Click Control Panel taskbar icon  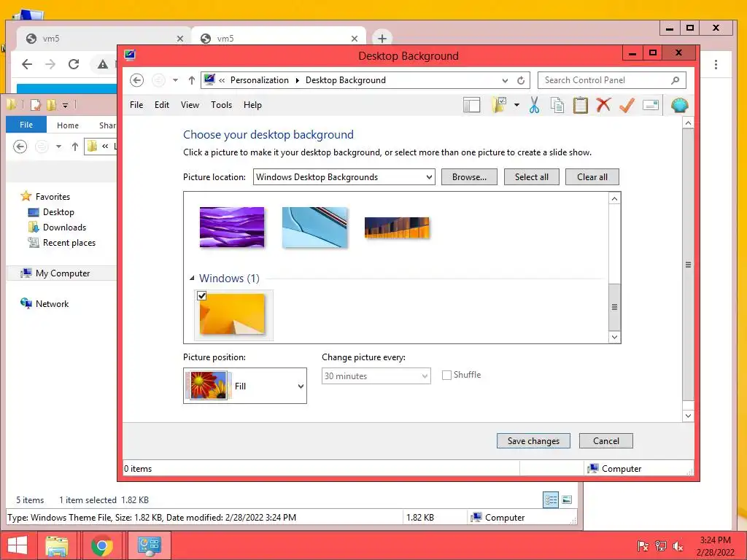[x=149, y=545]
